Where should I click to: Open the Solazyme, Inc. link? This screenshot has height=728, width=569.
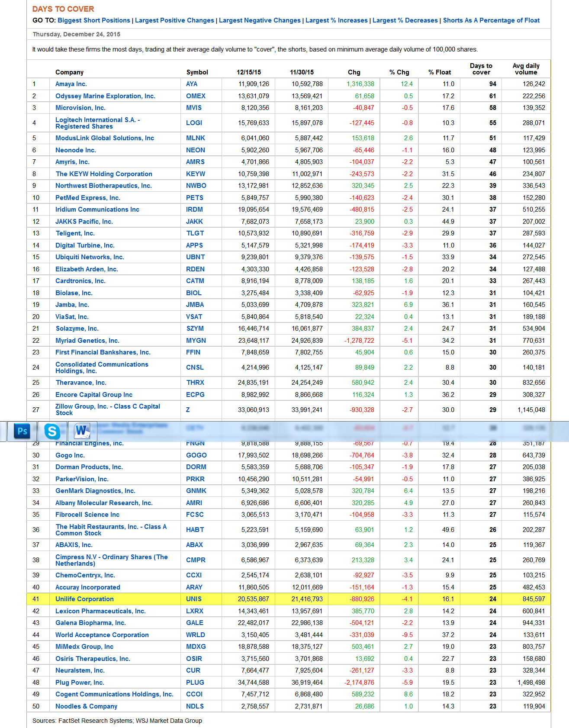coord(77,329)
